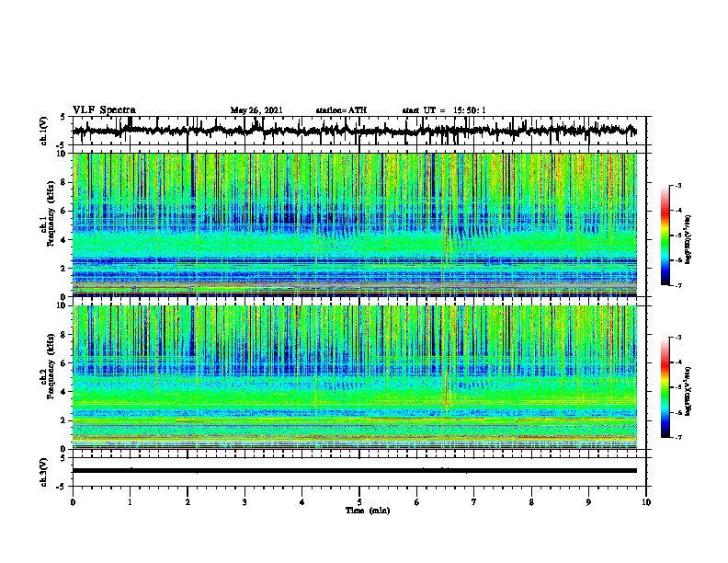
Task: Click the '-7' label on ch.2 color bar
Action: (678, 438)
